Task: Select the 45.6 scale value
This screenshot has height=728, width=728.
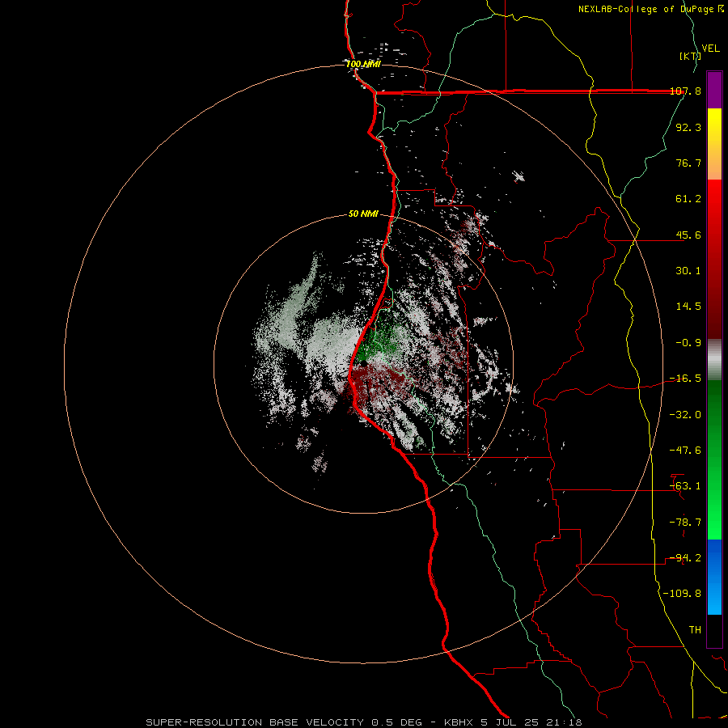Action: tap(688, 235)
